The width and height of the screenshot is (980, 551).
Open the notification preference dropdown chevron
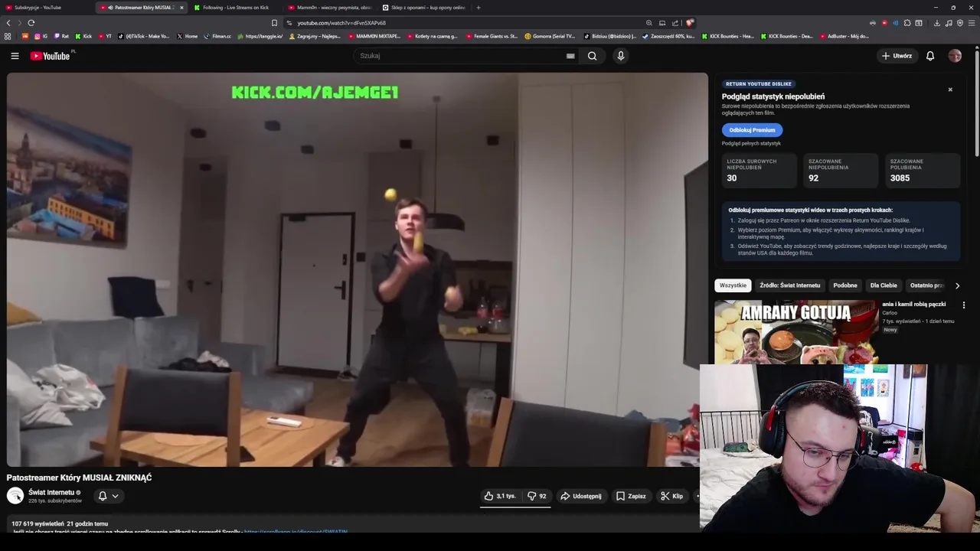[115, 496]
